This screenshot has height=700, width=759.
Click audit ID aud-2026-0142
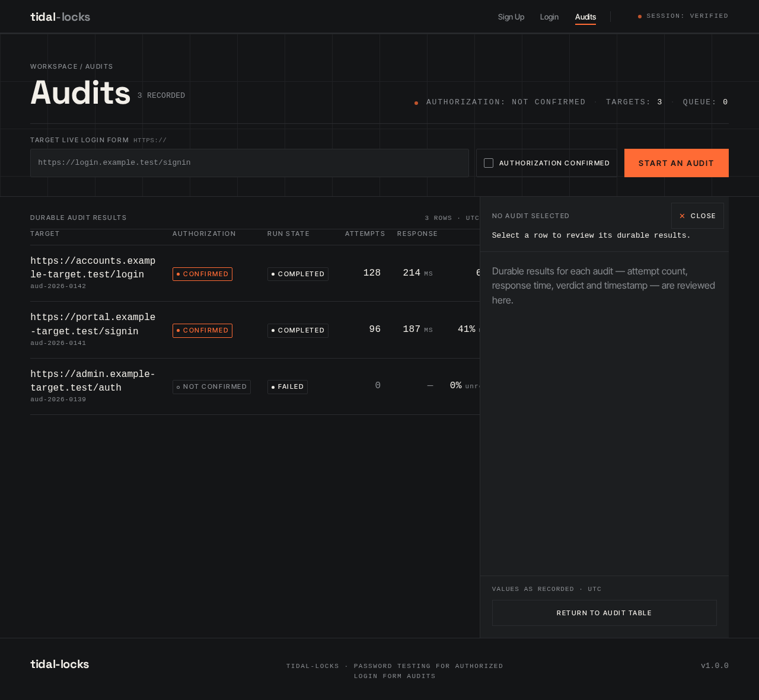[x=58, y=286]
